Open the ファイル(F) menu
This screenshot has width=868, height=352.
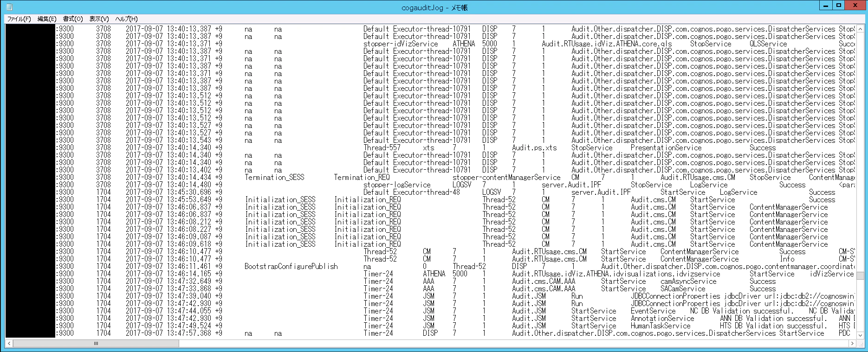19,19
